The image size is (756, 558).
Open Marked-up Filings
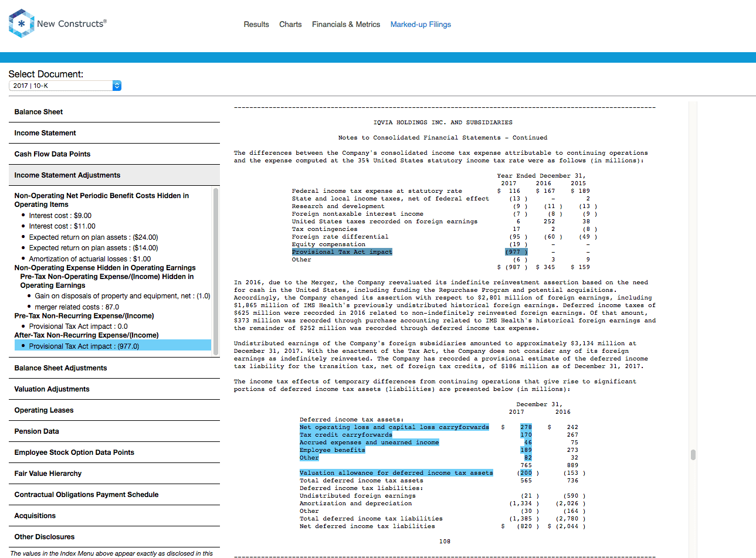tap(421, 25)
